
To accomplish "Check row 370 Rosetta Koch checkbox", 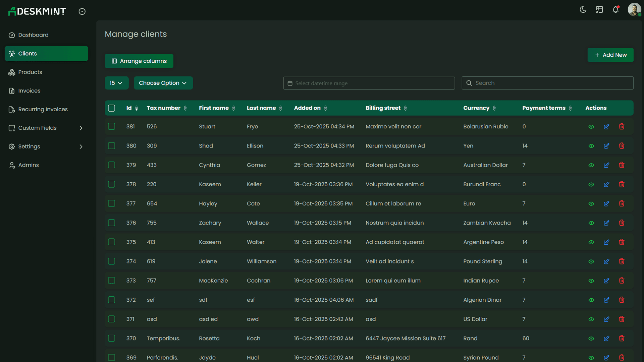I will pos(111,338).
